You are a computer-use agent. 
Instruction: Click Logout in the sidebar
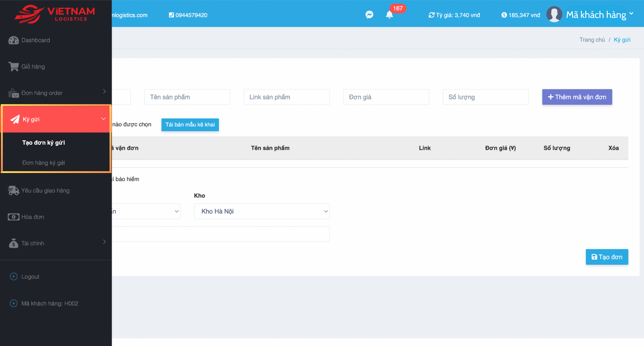click(30, 277)
